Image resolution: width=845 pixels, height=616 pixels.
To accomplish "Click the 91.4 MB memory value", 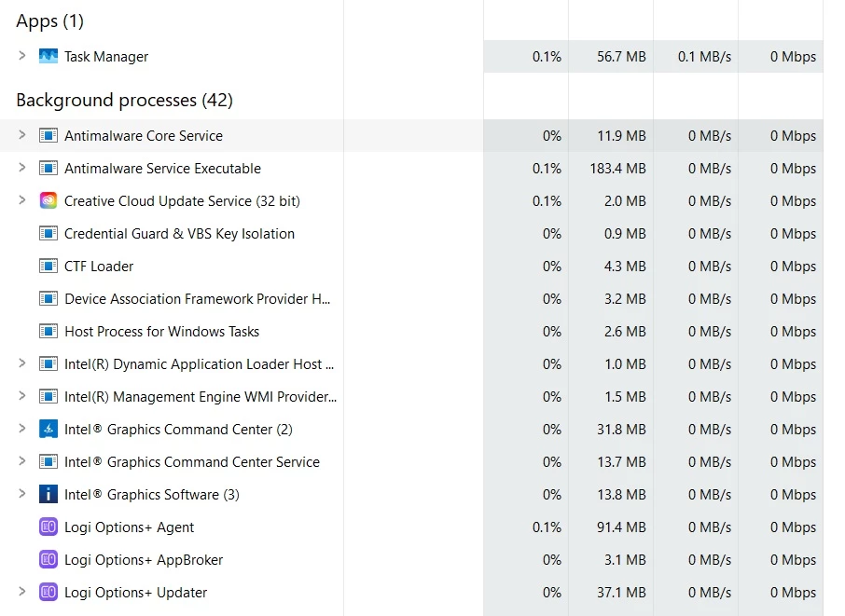I will click(621, 527).
